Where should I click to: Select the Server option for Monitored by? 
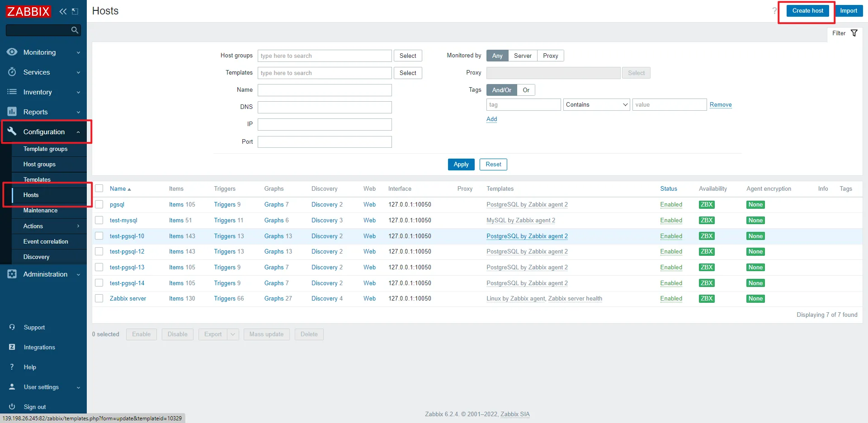click(x=523, y=56)
